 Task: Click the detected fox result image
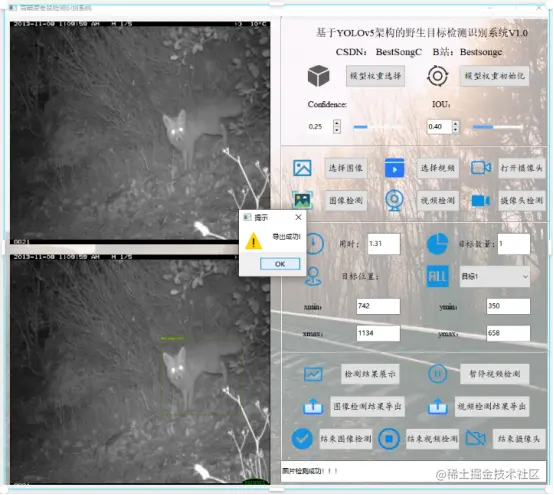140,369
